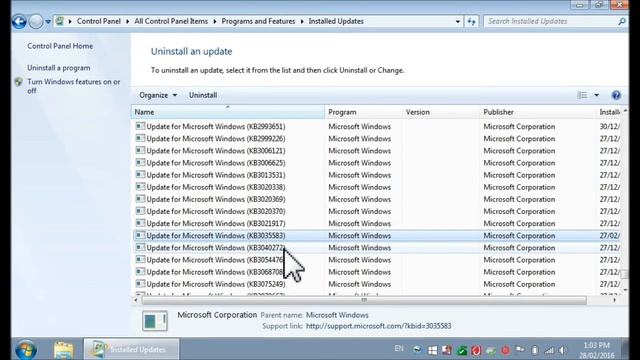Open the address bar history dropdown

click(458, 21)
